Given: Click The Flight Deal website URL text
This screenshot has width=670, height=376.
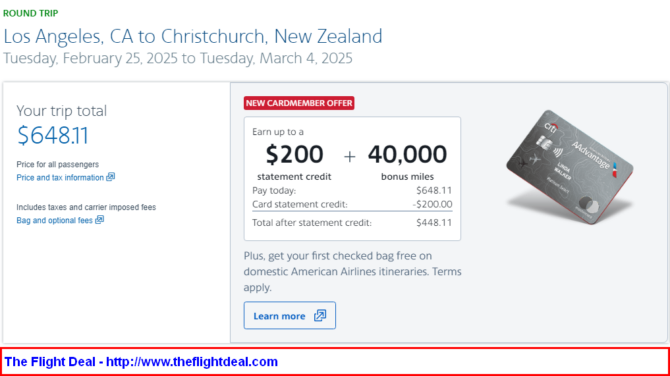Looking at the screenshot, I should (192, 361).
